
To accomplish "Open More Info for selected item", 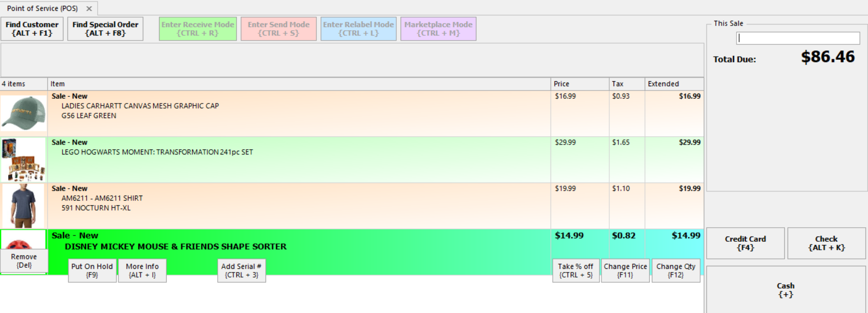I will (142, 270).
